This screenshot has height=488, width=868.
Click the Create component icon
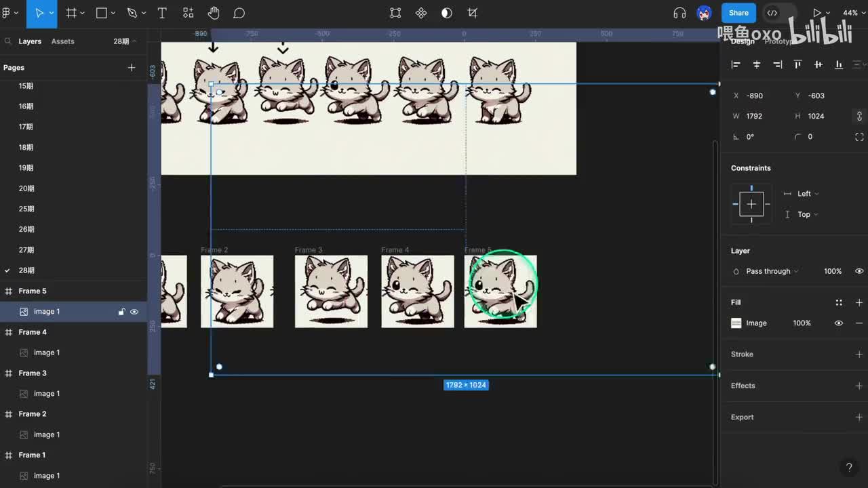click(421, 13)
